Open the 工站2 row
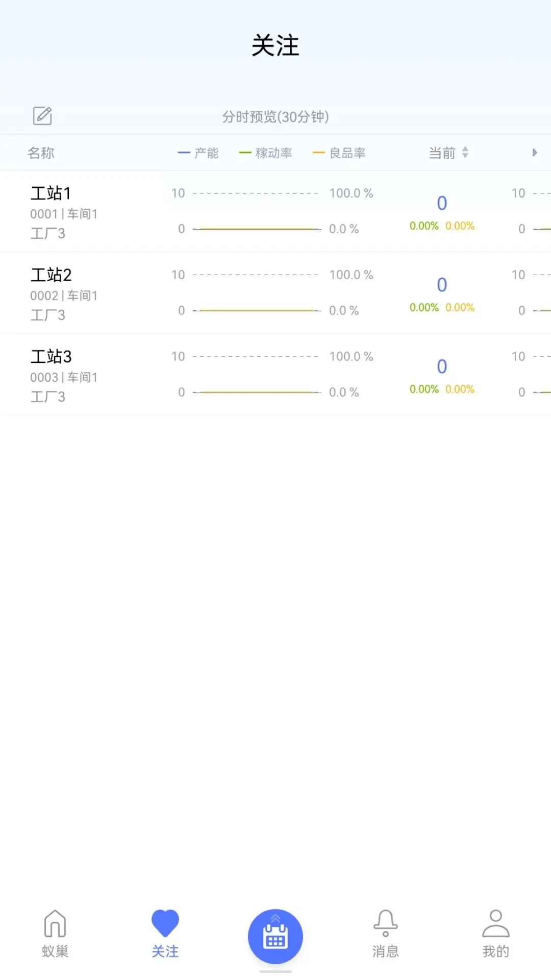Image resolution: width=551 pixels, height=980 pixels. [x=64, y=293]
